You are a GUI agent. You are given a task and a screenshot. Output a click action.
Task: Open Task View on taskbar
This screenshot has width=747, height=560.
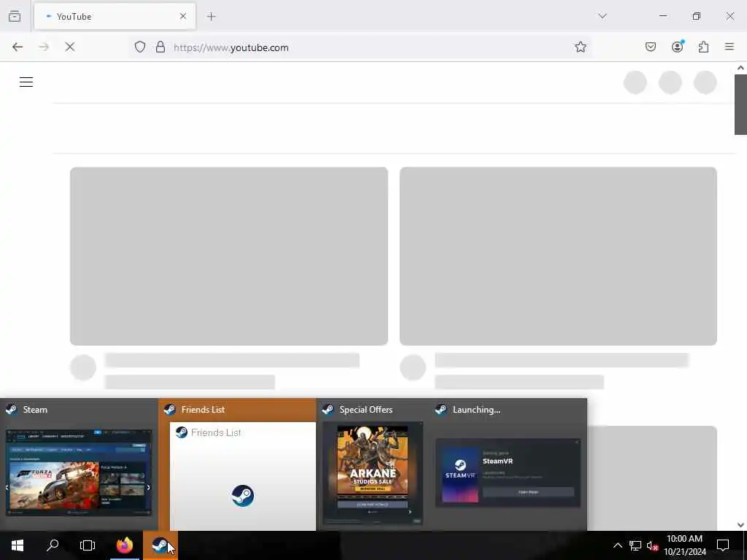pyautogui.click(x=88, y=545)
